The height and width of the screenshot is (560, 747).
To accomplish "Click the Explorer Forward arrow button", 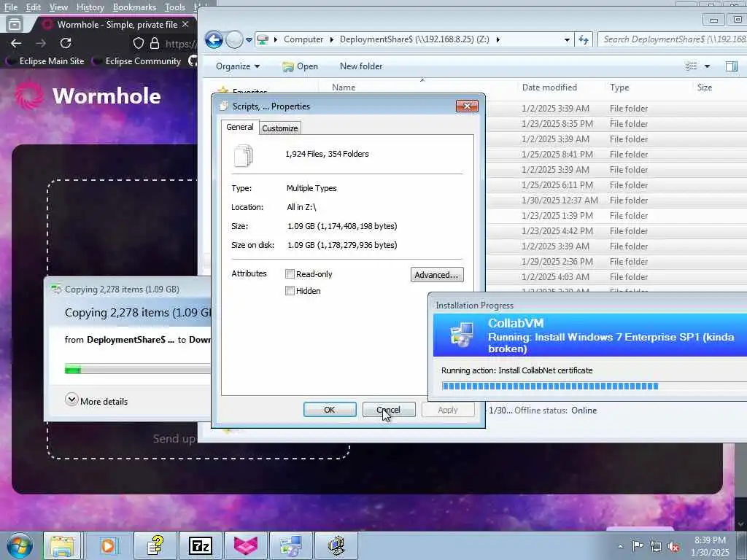I will coord(234,39).
